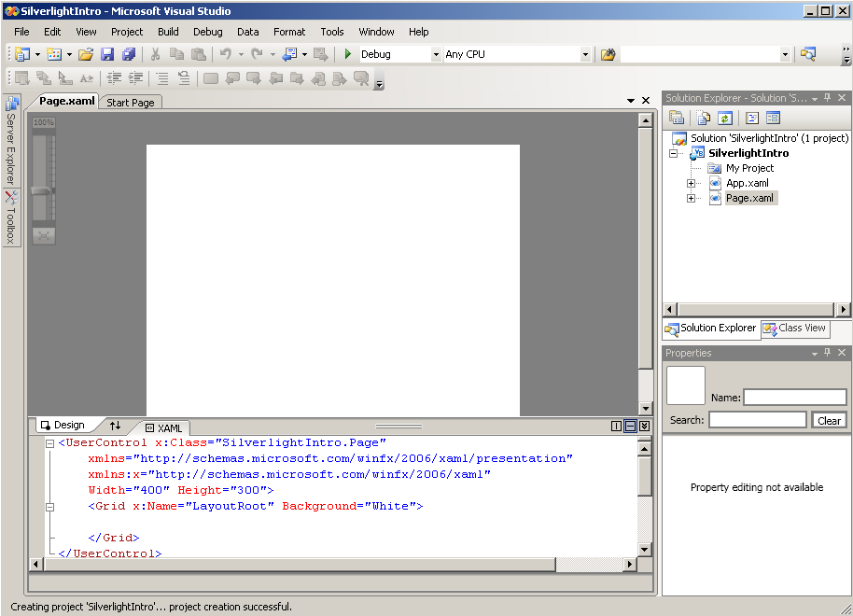Screen dimensions: 853x616
Task: Save Page.xaml with the floppy disk icon
Action: pos(107,54)
